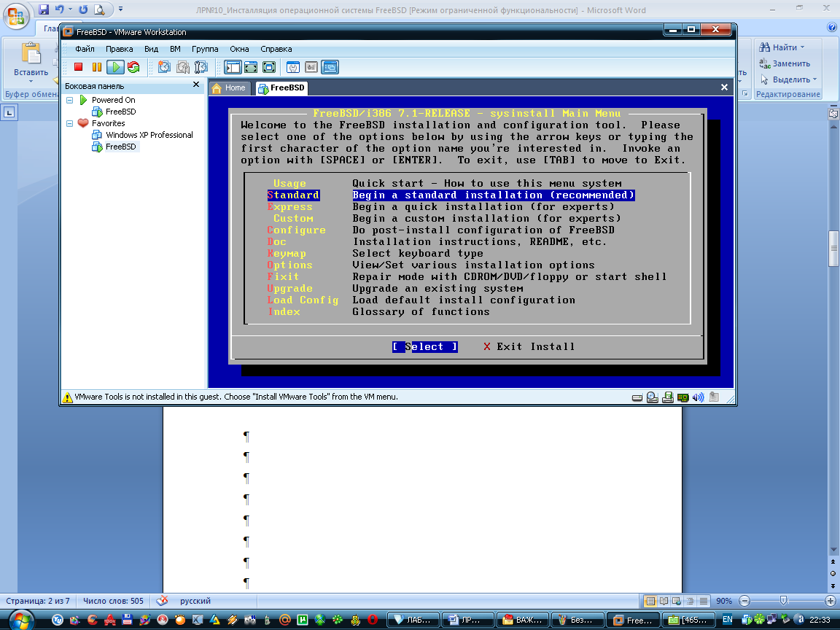Click EN language indicator in taskbar

point(727,620)
